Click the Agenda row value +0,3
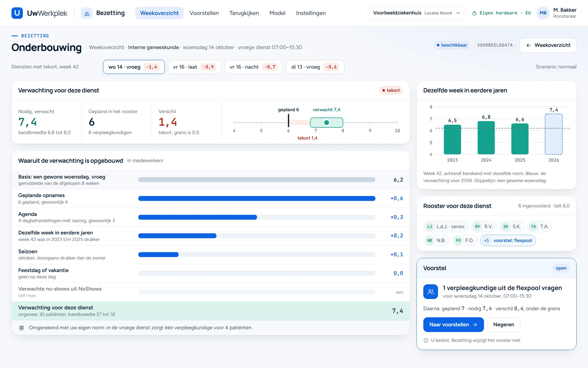The height and width of the screenshot is (368, 588). [397, 217]
